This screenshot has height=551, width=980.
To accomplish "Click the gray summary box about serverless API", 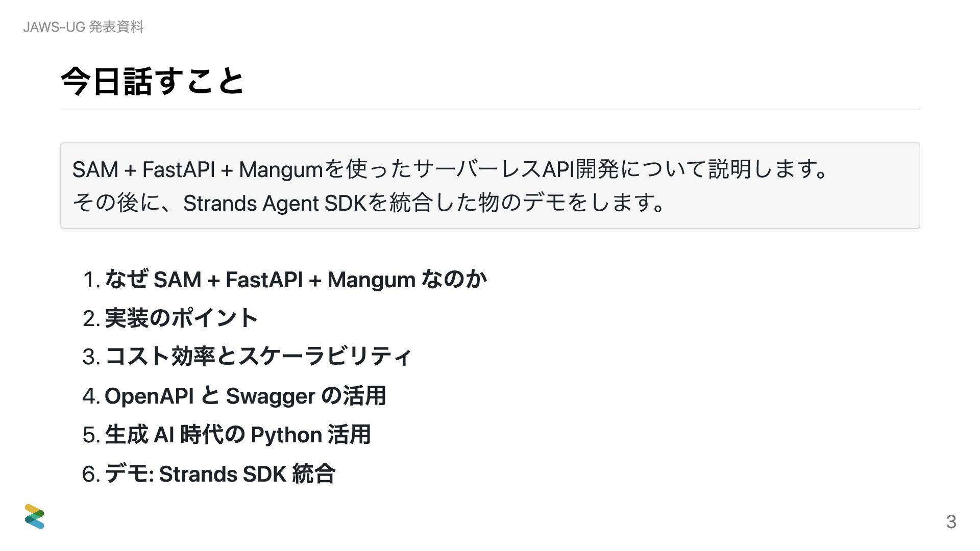I will point(490,186).
